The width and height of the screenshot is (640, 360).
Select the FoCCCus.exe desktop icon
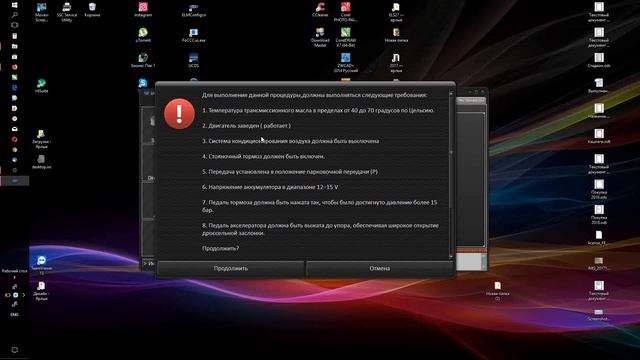193,35
